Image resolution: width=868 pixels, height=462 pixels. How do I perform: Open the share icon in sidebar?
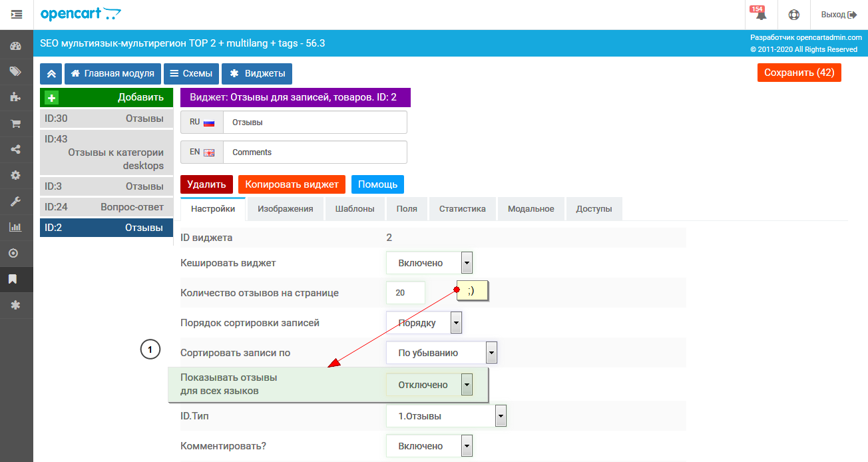coord(16,149)
